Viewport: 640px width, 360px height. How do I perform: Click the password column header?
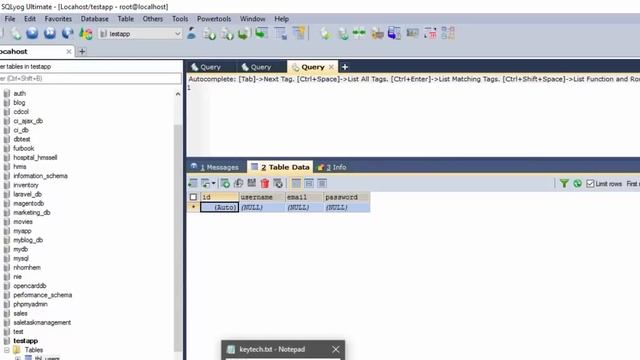(346, 197)
